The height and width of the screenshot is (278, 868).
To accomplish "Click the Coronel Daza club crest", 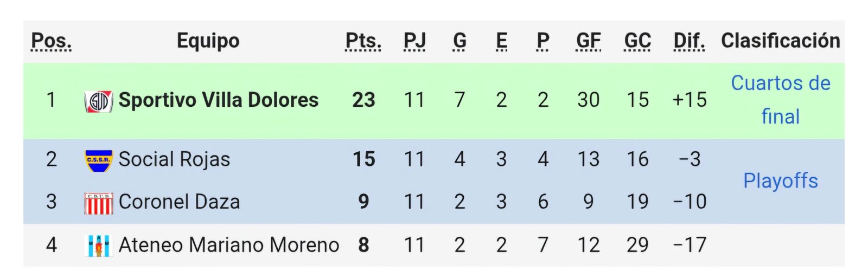I will [x=99, y=203].
